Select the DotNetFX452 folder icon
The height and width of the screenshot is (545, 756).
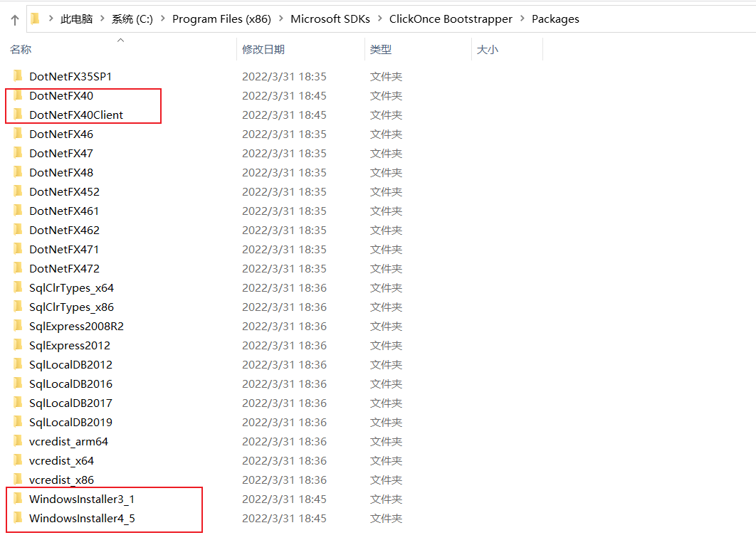pos(18,191)
